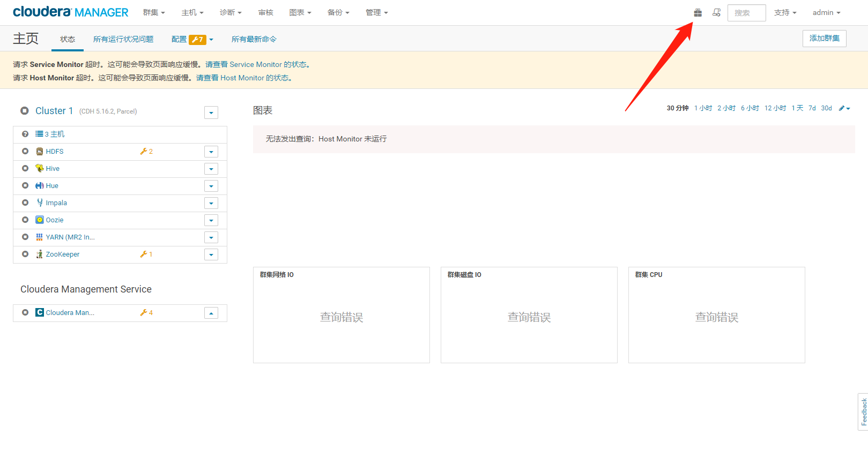
Task: Open the Host Monitor status link
Action: pyautogui.click(x=242, y=78)
